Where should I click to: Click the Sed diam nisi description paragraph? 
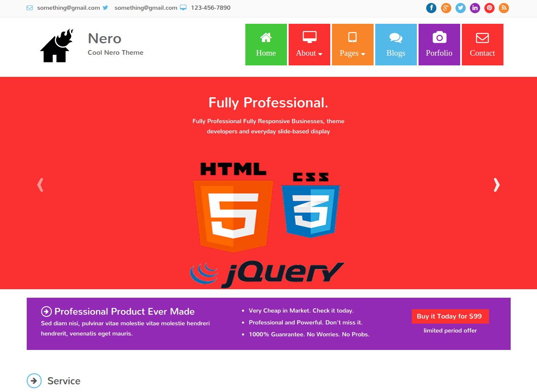pyautogui.click(x=125, y=328)
